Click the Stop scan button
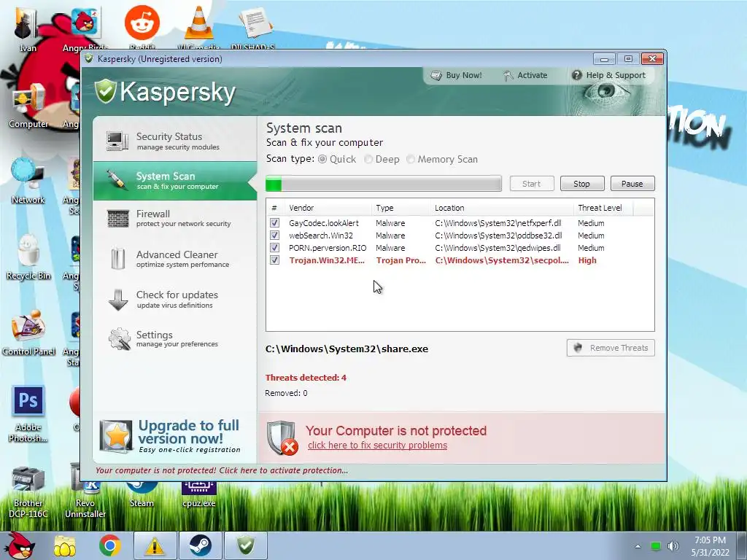This screenshot has height=560, width=747. pos(582,184)
